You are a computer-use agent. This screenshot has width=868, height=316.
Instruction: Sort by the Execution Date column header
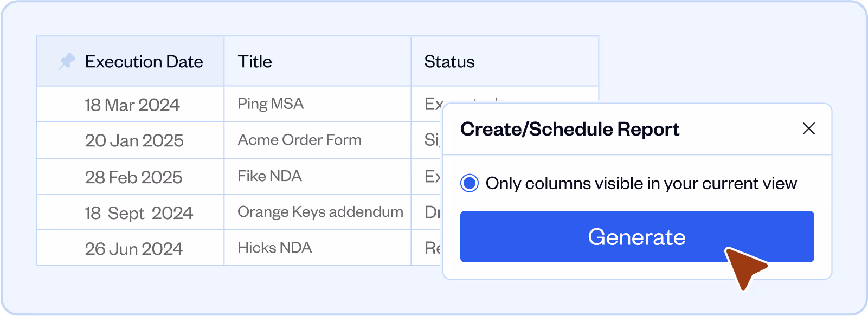point(144,62)
